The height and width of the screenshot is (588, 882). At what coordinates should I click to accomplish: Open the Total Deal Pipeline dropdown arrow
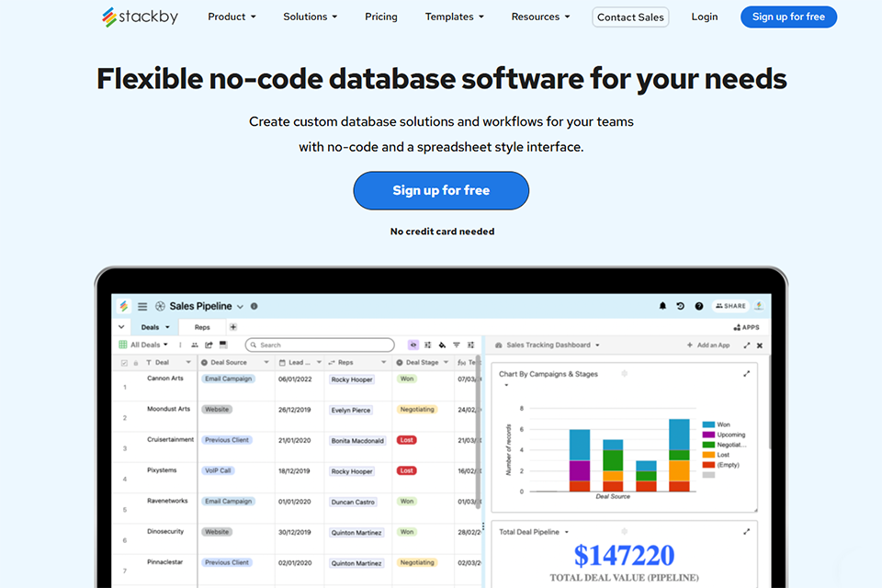click(x=567, y=532)
